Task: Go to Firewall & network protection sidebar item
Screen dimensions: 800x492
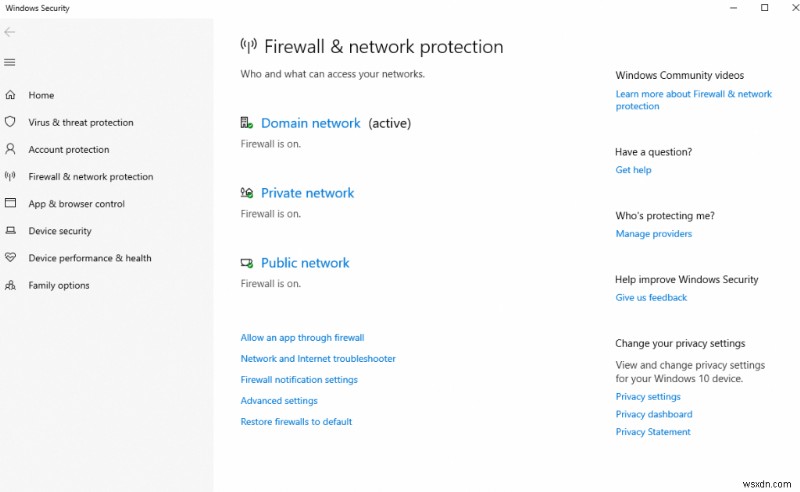Action: (x=90, y=177)
